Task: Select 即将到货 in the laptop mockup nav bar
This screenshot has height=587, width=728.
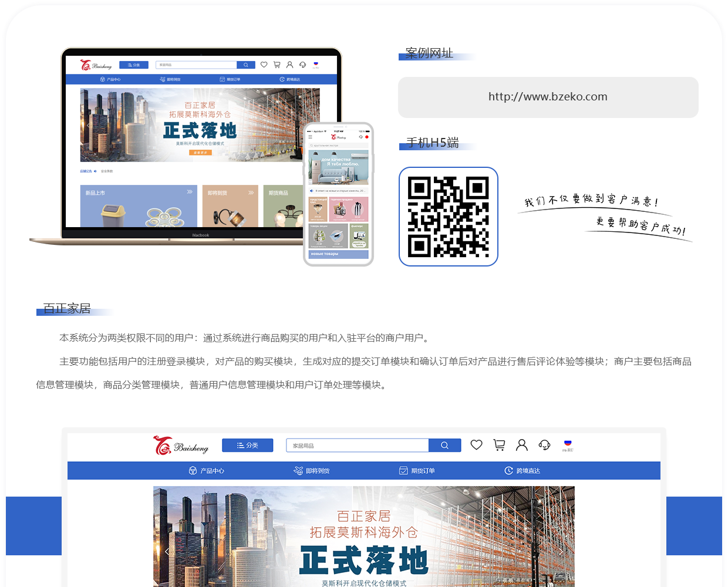Action: pyautogui.click(x=170, y=79)
